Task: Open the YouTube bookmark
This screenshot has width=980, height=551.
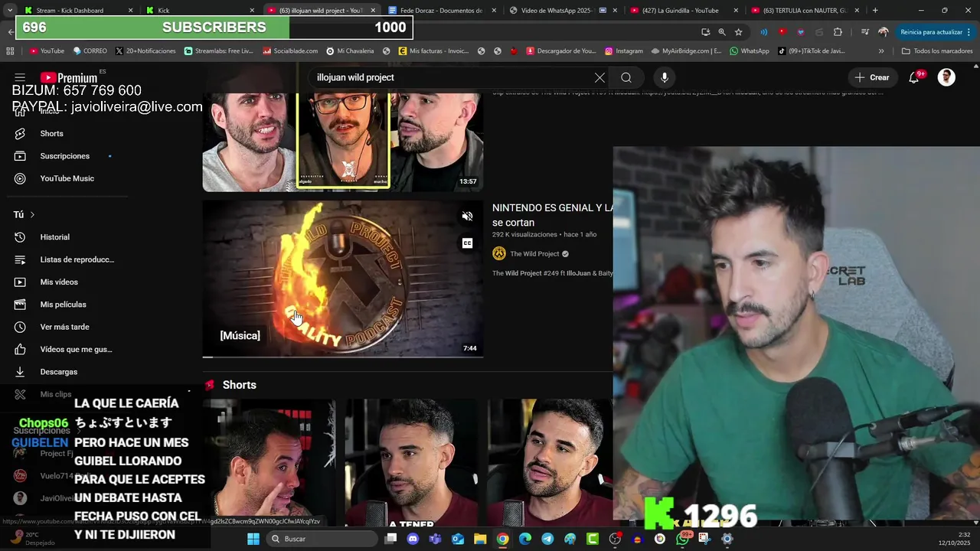Action: pos(46,51)
